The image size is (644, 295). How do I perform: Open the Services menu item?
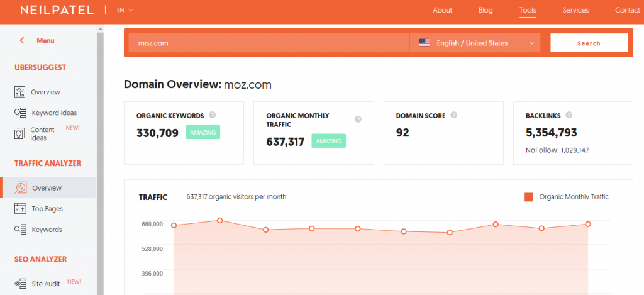coord(575,10)
